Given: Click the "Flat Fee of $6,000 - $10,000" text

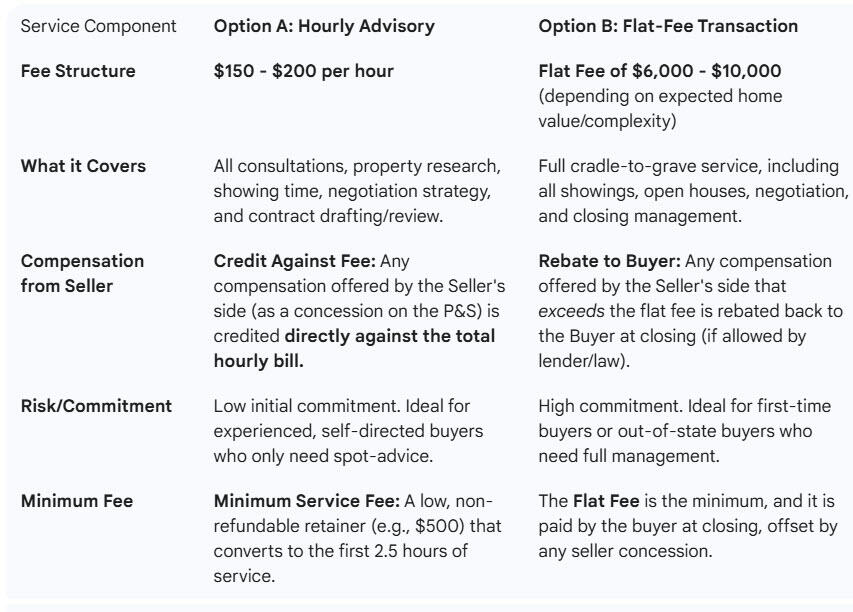Looking at the screenshot, I should [x=660, y=72].
